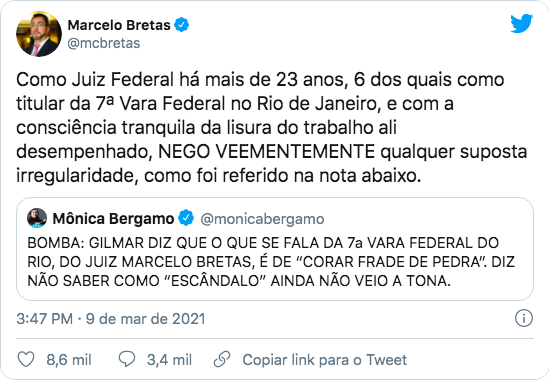Open the 3:47 PM tweet timestamp
This screenshot has width=549, height=380.
point(44,319)
